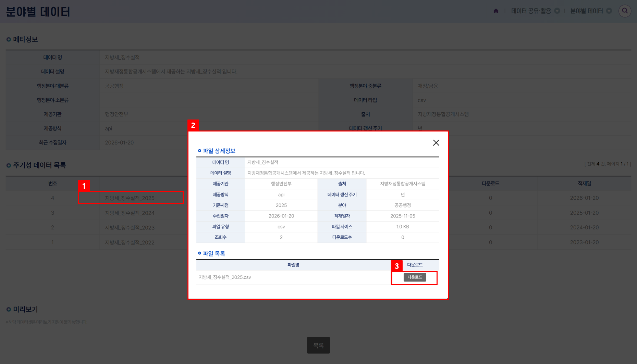
Task: Select the 분야별 데이터 breadcrumb item
Action: pos(586,11)
